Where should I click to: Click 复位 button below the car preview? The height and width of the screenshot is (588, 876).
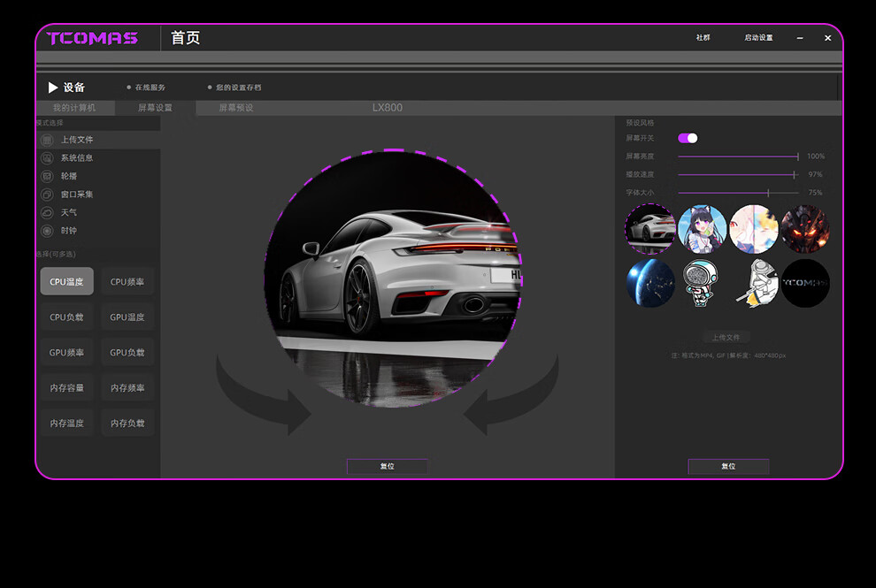(388, 466)
